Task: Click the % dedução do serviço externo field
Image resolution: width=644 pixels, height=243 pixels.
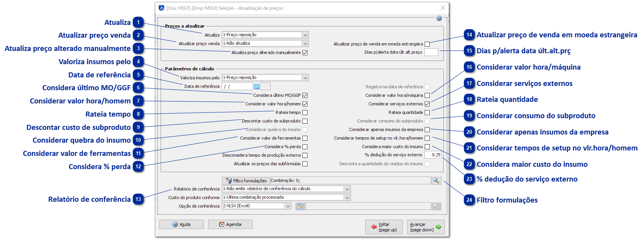Action: (x=433, y=155)
